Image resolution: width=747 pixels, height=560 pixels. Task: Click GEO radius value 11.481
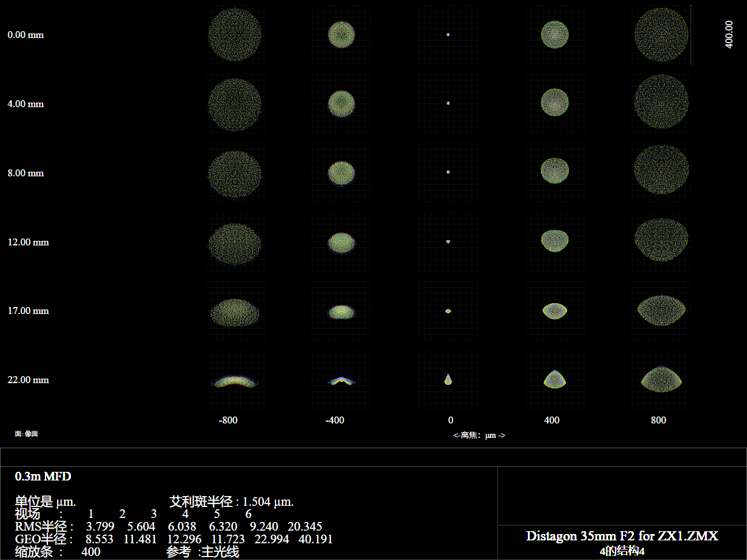[x=140, y=539]
